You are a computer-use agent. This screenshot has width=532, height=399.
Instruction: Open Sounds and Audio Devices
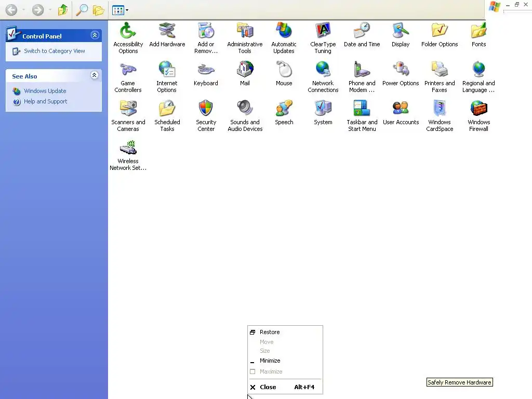tap(245, 116)
